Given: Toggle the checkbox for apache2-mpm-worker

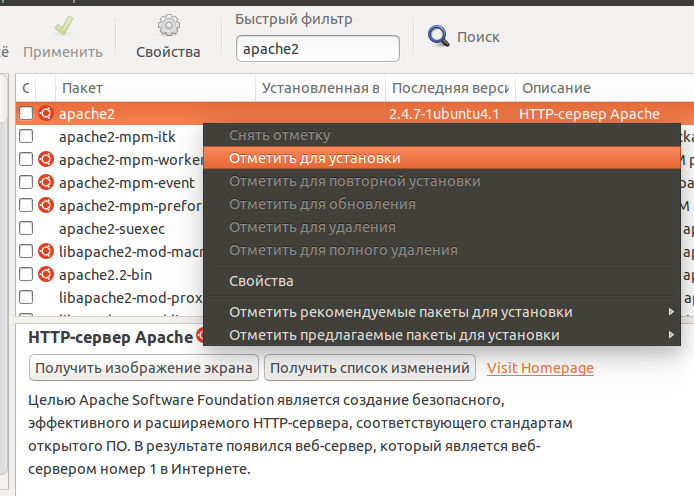Looking at the screenshot, I should [26, 159].
